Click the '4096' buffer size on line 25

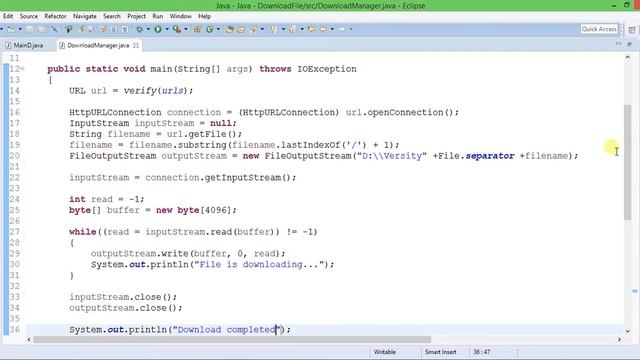coord(216,210)
